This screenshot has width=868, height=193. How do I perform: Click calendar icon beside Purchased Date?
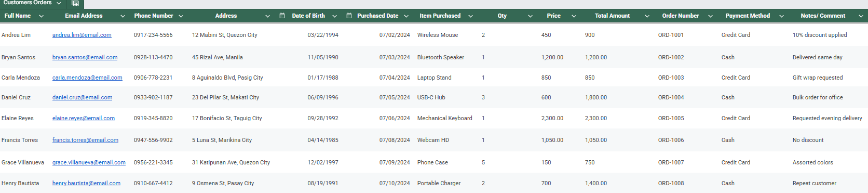tap(349, 16)
